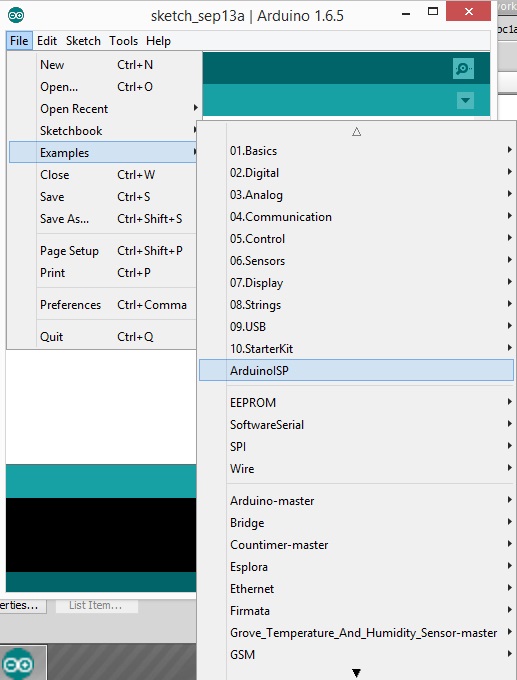Click the List Item button

(96, 605)
